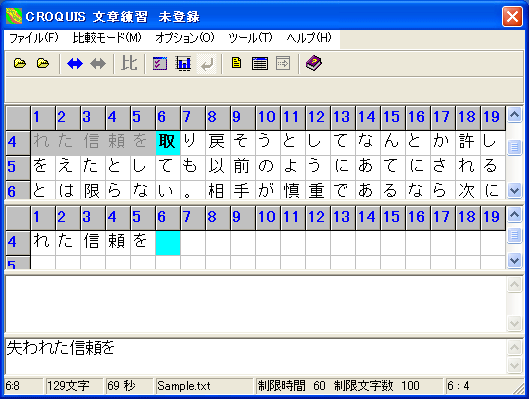
Task: Click the down arrow of the lower grid scrollbar
Action: coord(514,260)
